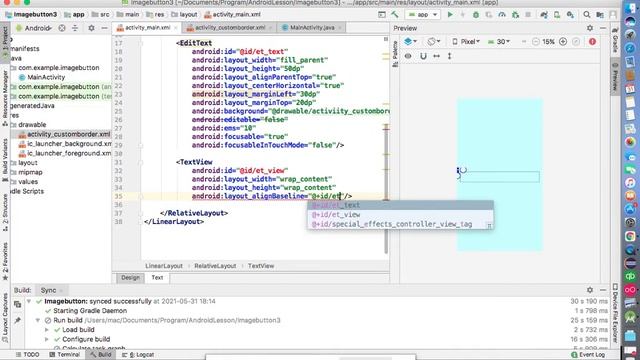Select the activity_main.xml editor tab

click(147, 28)
